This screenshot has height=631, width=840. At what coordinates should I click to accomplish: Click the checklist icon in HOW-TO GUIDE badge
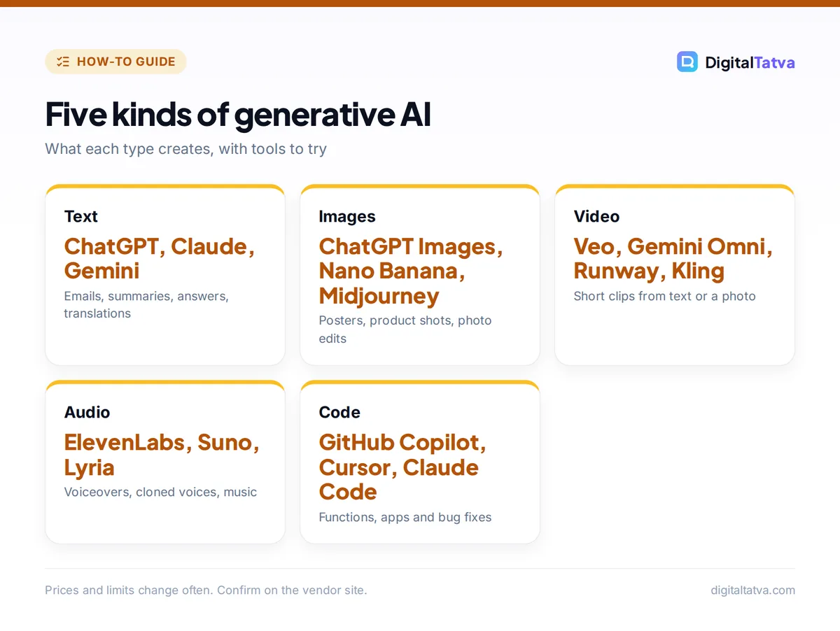(x=63, y=62)
